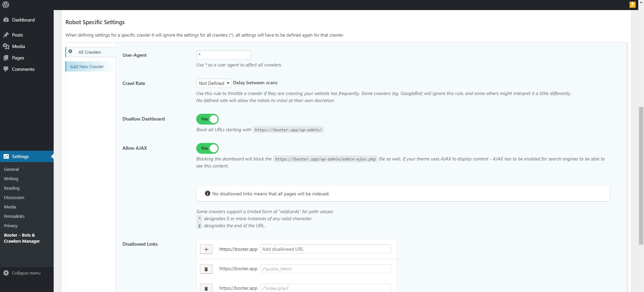This screenshot has height=292, width=644.
Task: Click the Pages document icon
Action: 6,58
